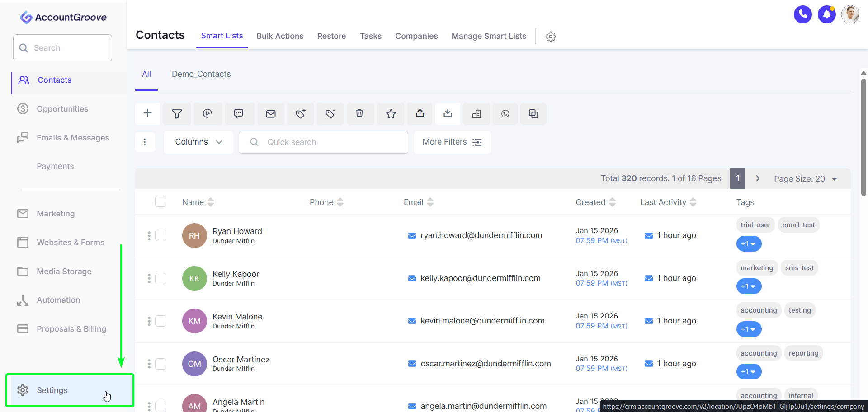
Task: Open Proposals & Billing in the sidebar
Action: coord(71,329)
